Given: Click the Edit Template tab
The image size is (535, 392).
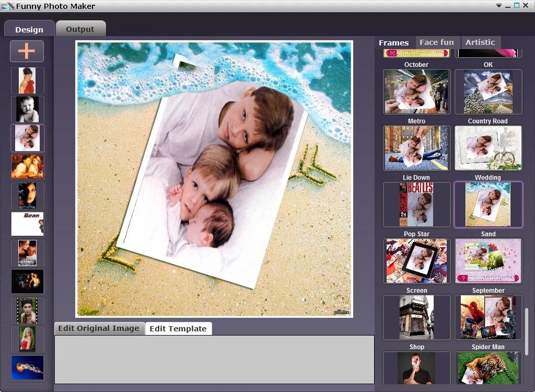Looking at the screenshot, I should (x=178, y=329).
